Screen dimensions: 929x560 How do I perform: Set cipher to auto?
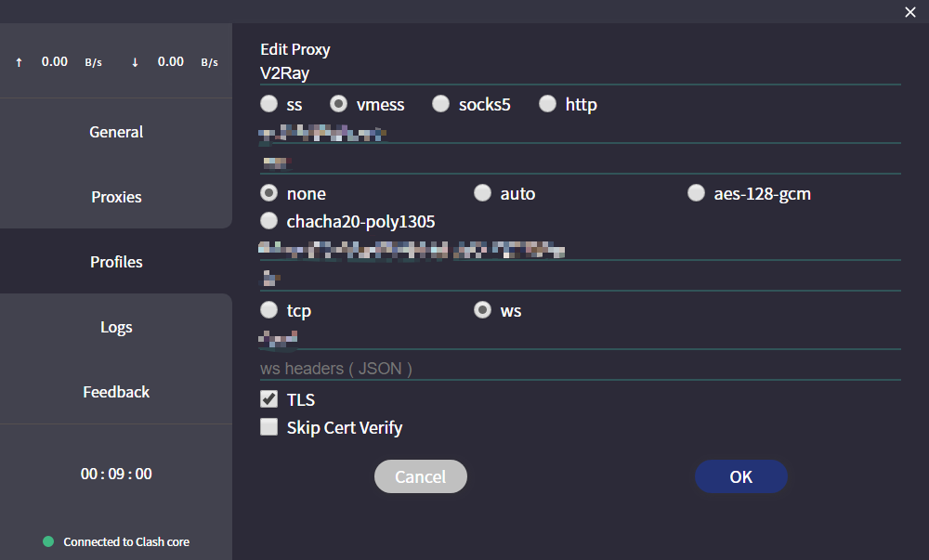coord(483,193)
